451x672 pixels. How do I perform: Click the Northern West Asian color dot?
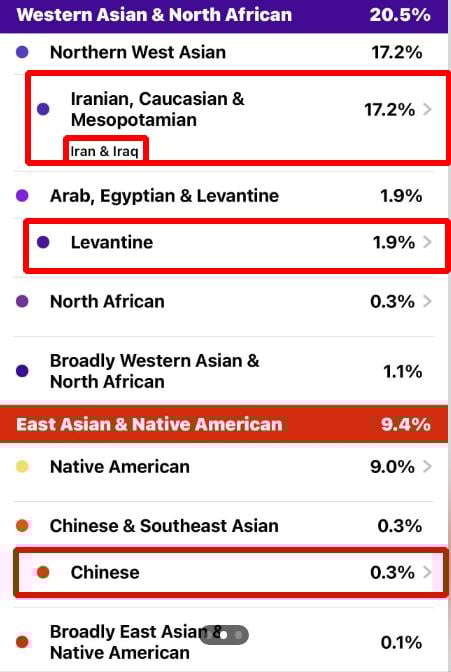click(x=22, y=52)
